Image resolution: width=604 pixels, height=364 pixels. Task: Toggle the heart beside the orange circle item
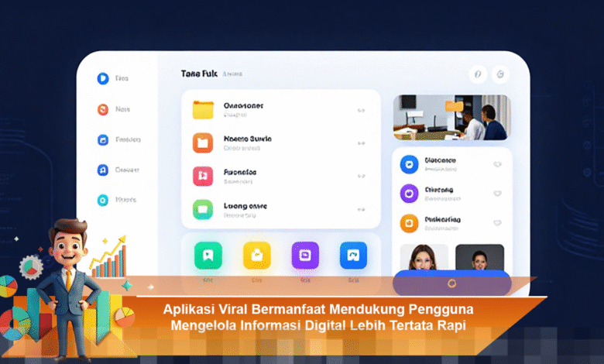click(497, 223)
